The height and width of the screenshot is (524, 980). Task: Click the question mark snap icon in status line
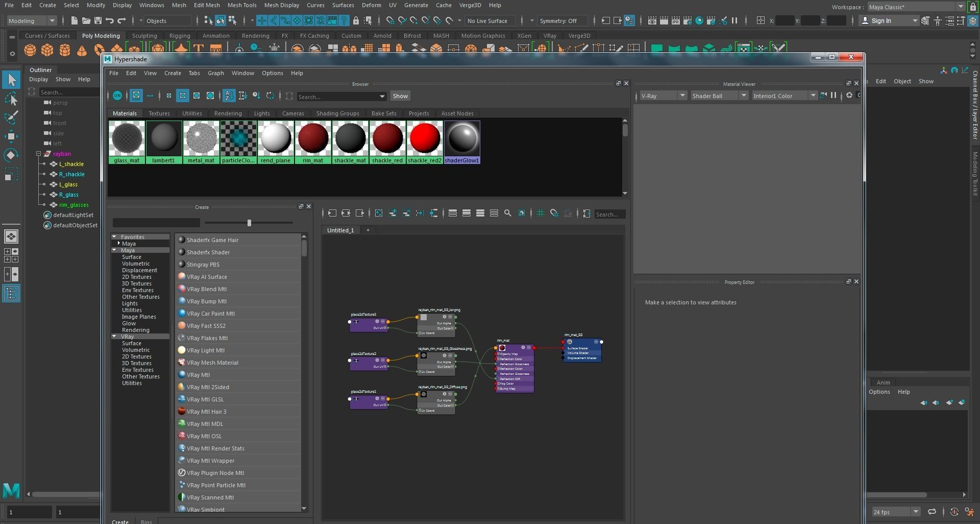344,20
